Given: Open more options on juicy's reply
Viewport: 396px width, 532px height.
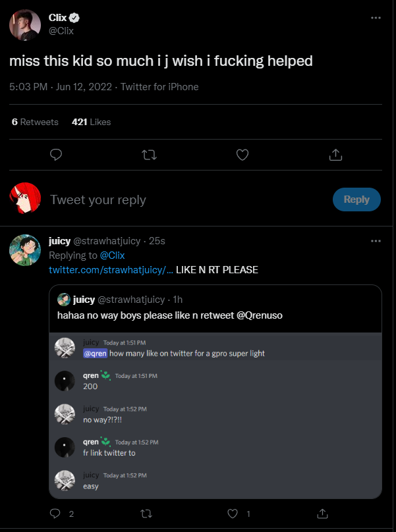Looking at the screenshot, I should 376,241.
